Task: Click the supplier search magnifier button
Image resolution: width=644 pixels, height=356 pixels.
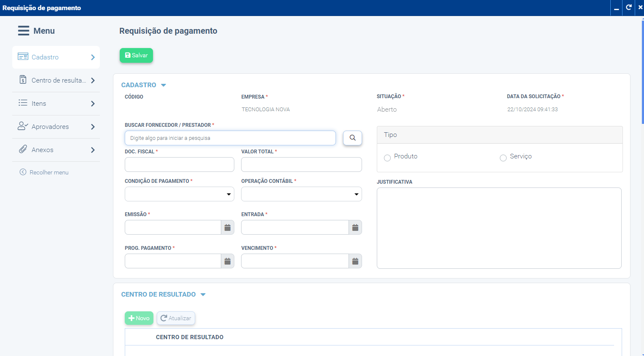Action: pyautogui.click(x=352, y=138)
